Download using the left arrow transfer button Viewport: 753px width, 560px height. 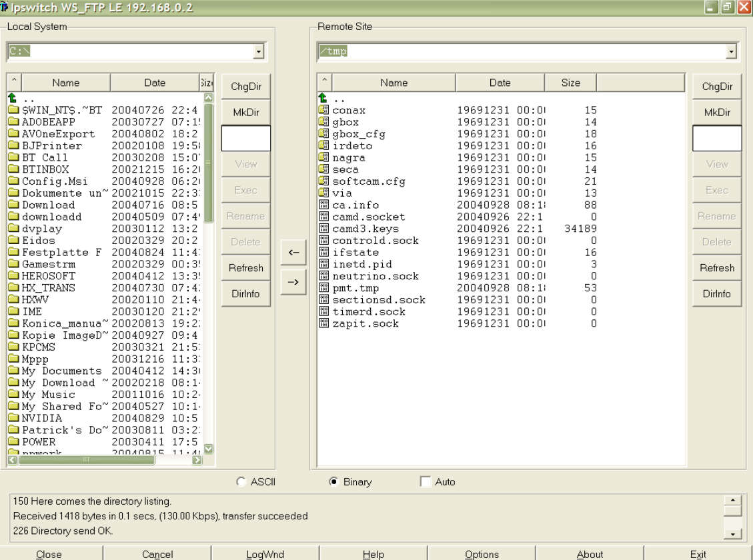(293, 253)
